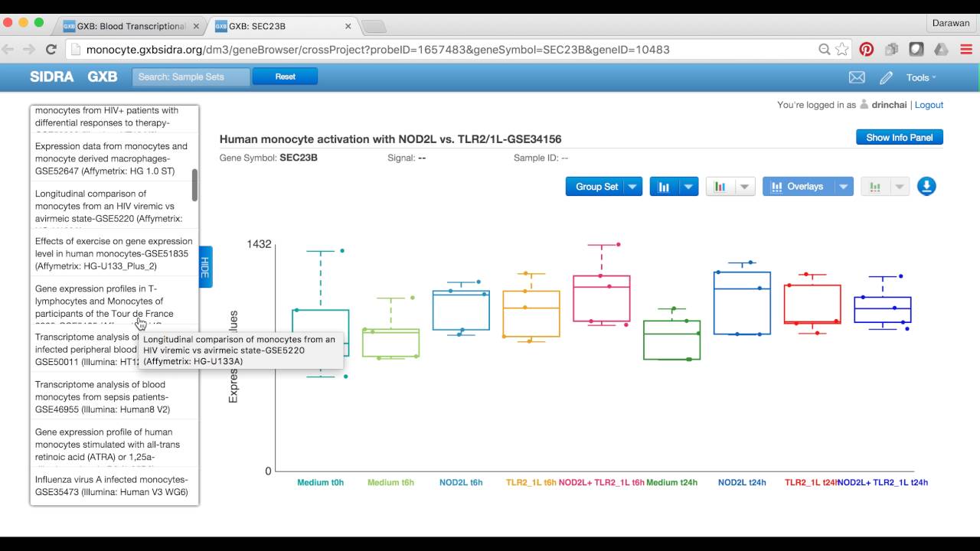
Task: Click the dark leaf extension icon
Action: (x=916, y=49)
